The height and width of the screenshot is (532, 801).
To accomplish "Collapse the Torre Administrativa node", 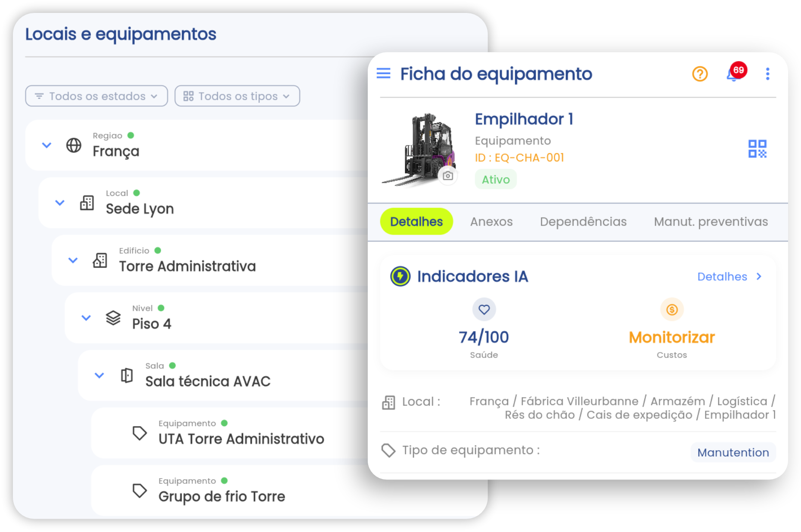I will pos(73,260).
